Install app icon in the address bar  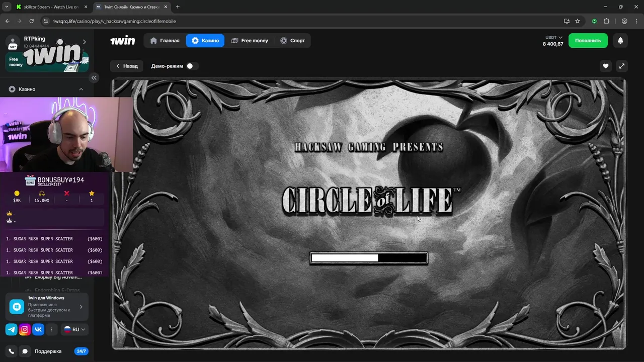[567, 21]
